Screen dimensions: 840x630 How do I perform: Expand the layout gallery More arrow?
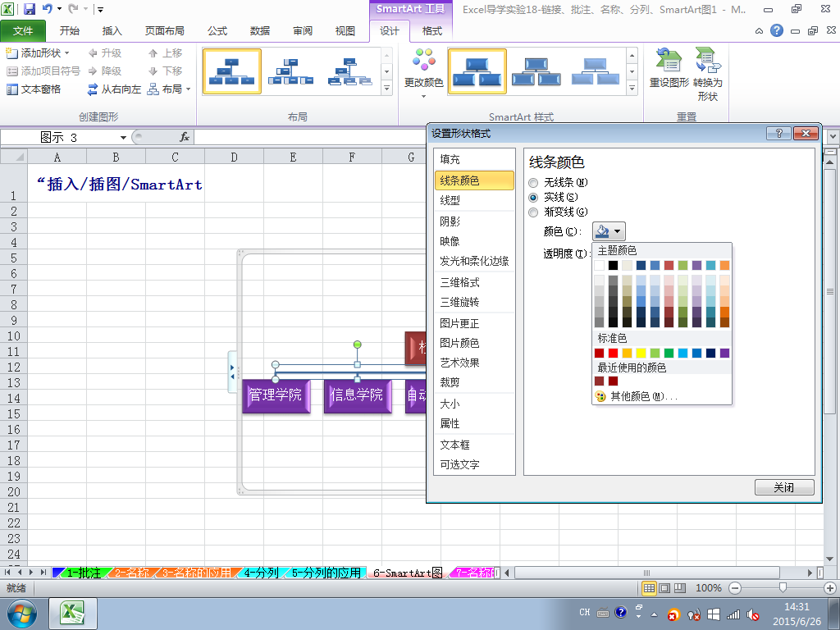click(x=387, y=89)
